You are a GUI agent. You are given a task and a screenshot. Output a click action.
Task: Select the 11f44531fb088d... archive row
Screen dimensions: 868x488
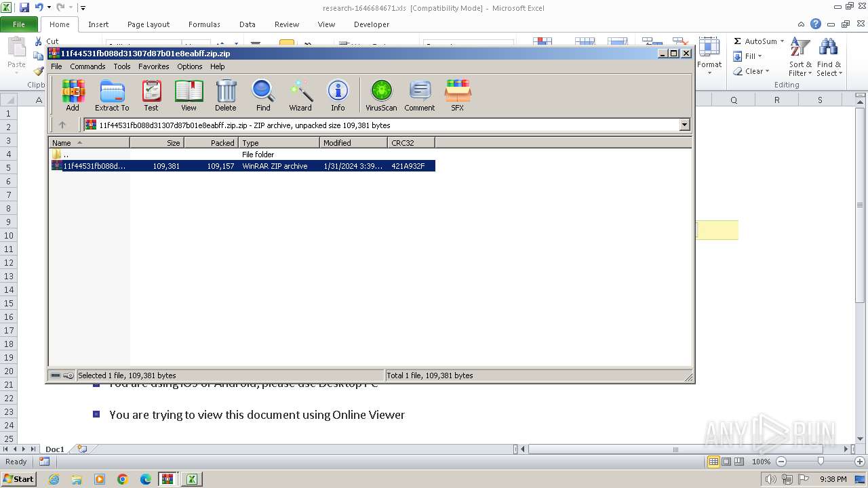tap(242, 166)
